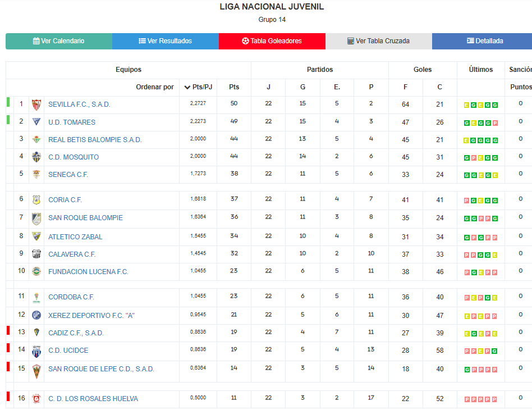This screenshot has width=532, height=414.
Task: Click the Últimos column header
Action: tap(481, 70)
